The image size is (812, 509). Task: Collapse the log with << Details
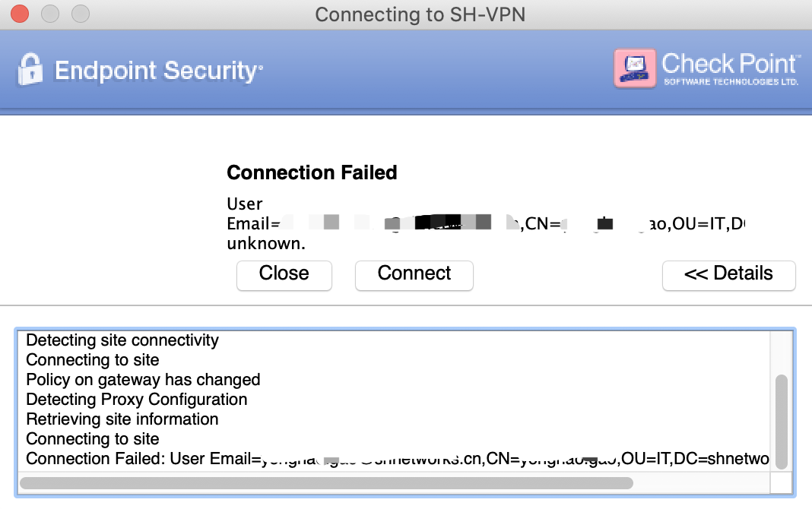(728, 275)
